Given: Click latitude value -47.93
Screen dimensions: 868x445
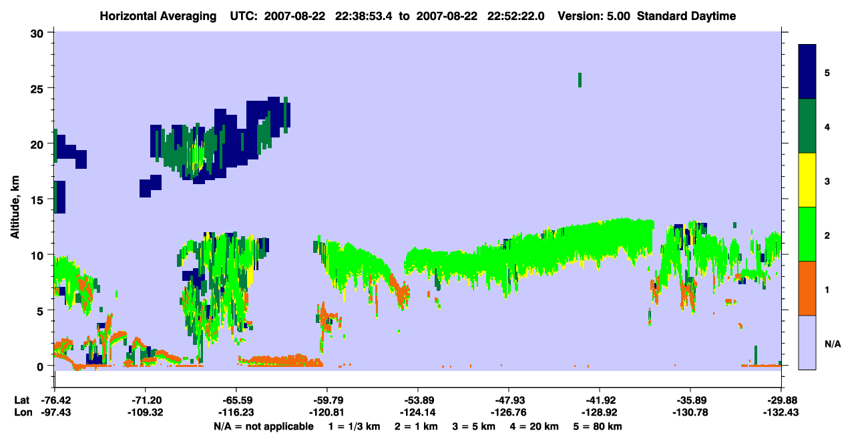Looking at the screenshot, I should [x=509, y=400].
